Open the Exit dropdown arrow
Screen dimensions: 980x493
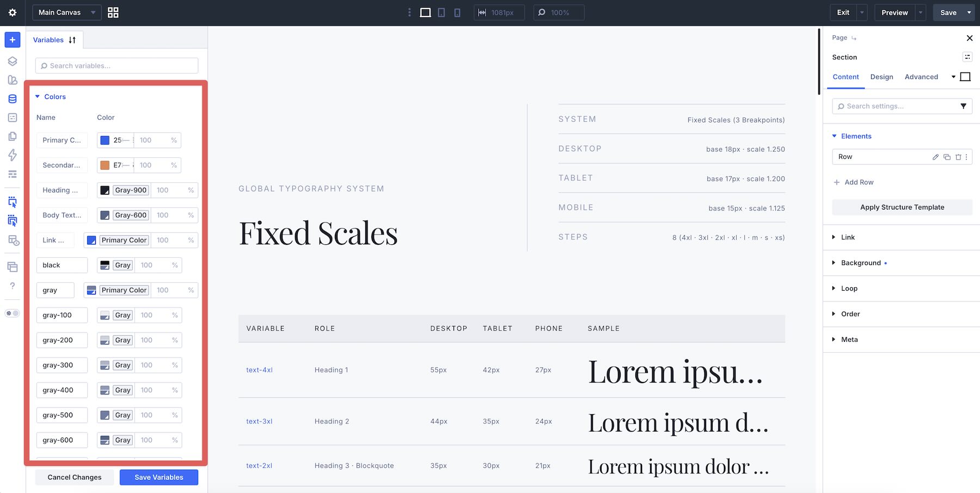[x=862, y=13]
